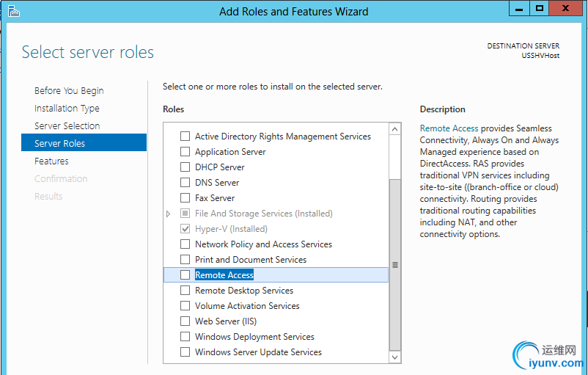Switch to the Server Selection step
This screenshot has width=588, height=375.
point(67,125)
